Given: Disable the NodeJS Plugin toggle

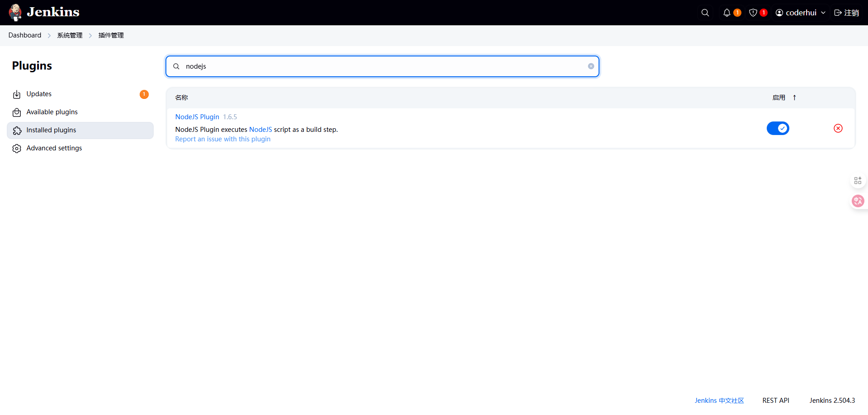Looking at the screenshot, I should click(778, 128).
